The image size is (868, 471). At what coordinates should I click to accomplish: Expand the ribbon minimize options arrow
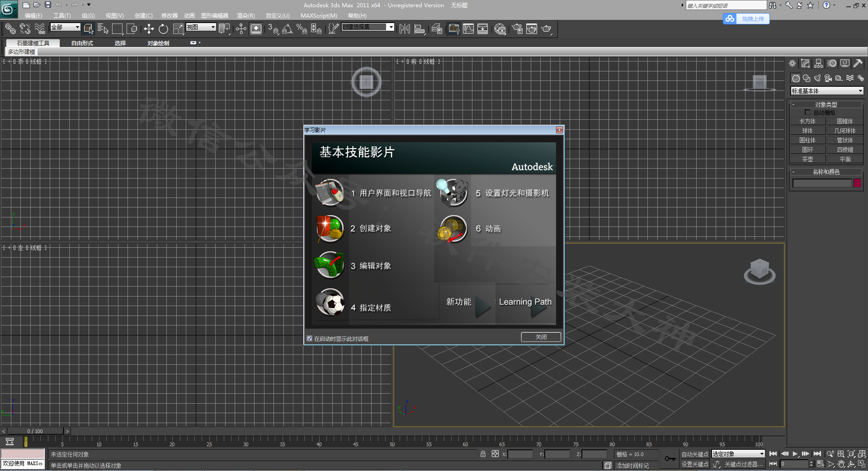pyautogui.click(x=199, y=43)
